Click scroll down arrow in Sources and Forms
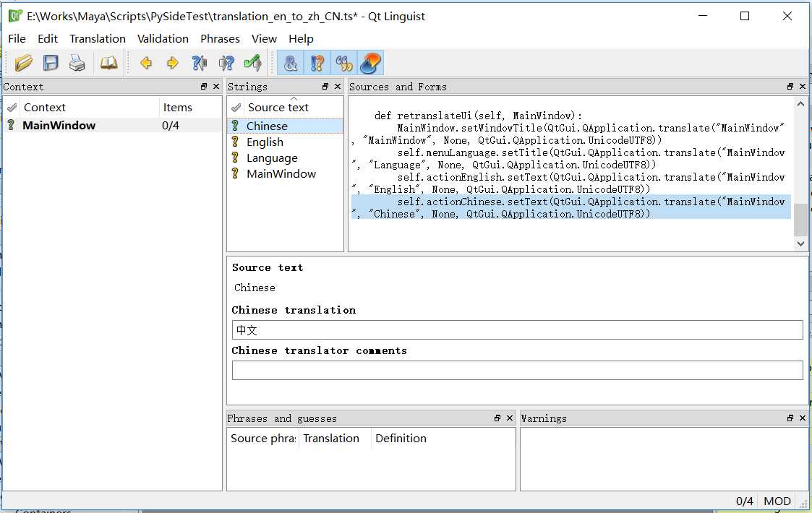812x513 pixels. click(x=800, y=243)
